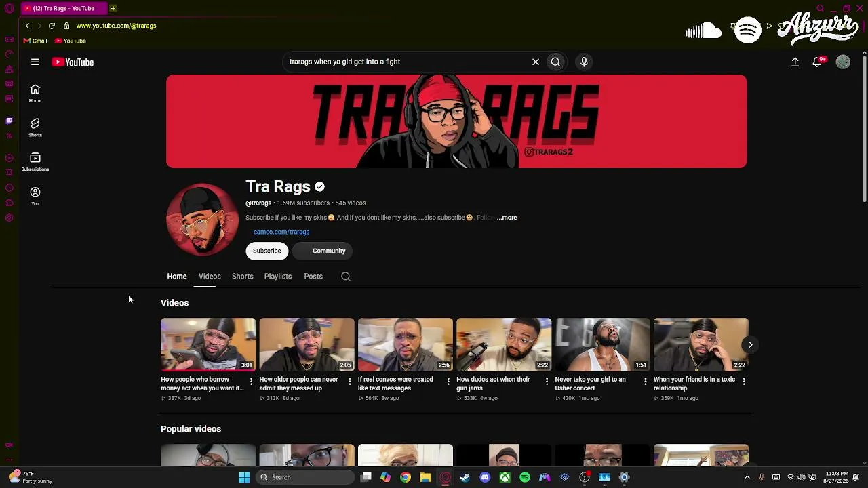Play 'When your friend is in a toxic relationship' thumbnail
This screenshot has width=868, height=488.
pos(701,344)
